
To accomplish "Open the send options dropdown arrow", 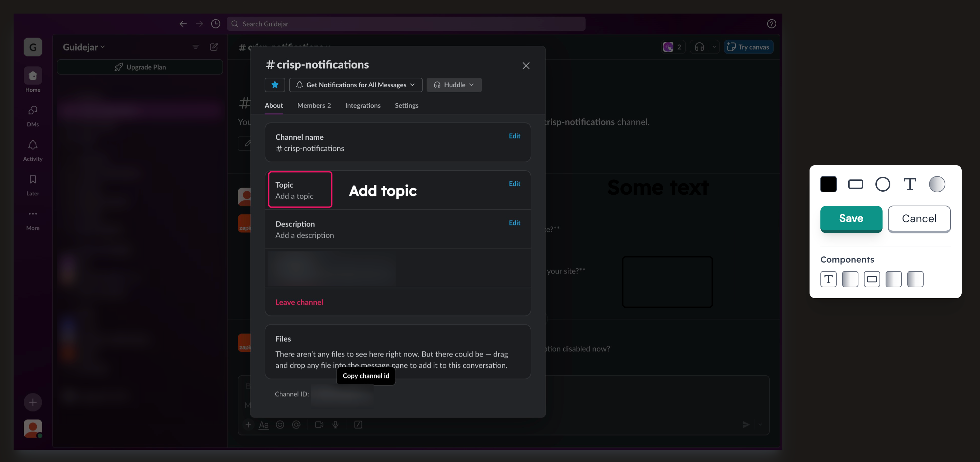I will click(760, 424).
